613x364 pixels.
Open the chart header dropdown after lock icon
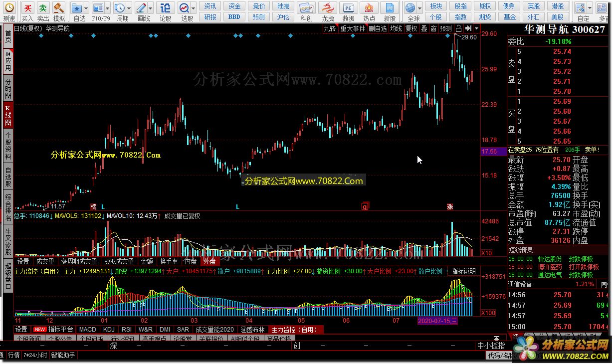[x=476, y=28]
